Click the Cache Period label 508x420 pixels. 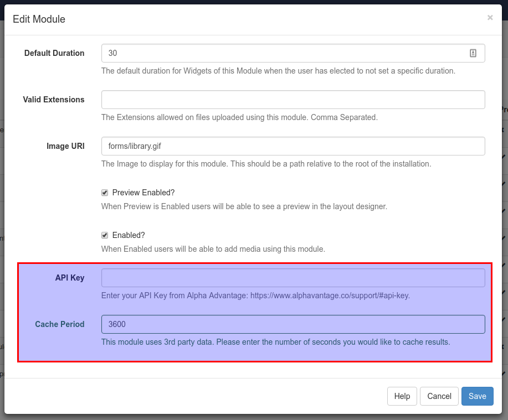point(60,324)
